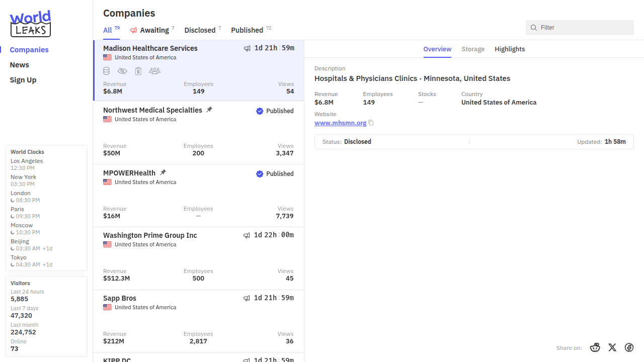Image resolution: width=644 pixels, height=362 pixels.
Task: Go to News in the sidebar
Action: (x=19, y=65)
